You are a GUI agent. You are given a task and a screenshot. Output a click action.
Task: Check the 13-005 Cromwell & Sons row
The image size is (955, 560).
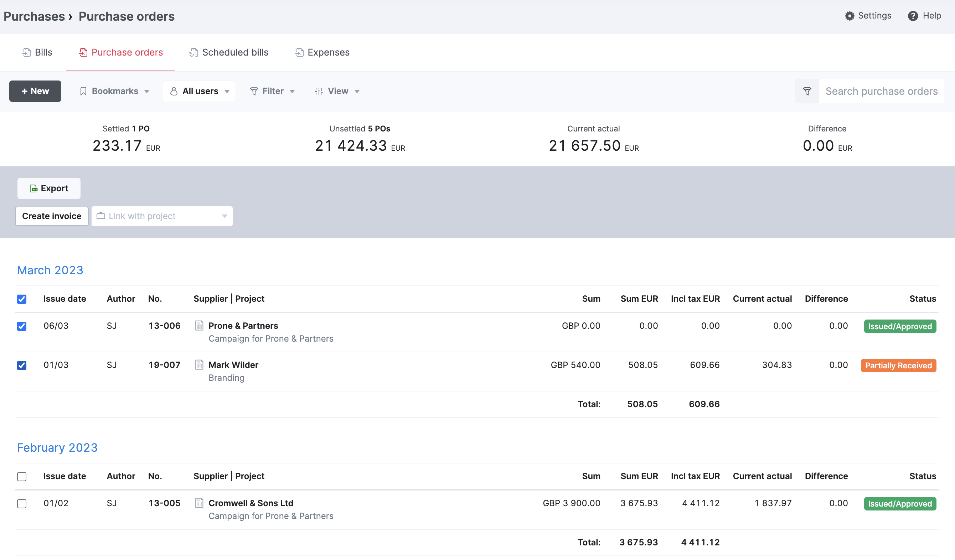22,504
